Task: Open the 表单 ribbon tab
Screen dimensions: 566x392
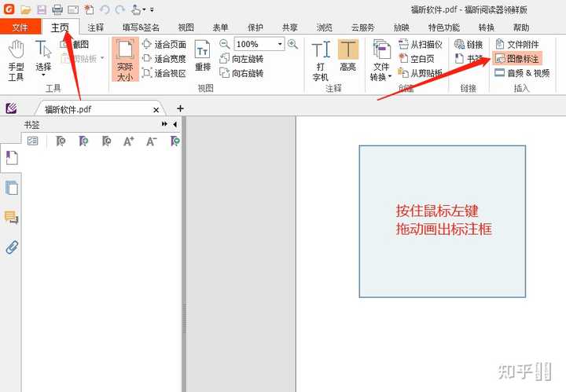Action: pos(220,27)
